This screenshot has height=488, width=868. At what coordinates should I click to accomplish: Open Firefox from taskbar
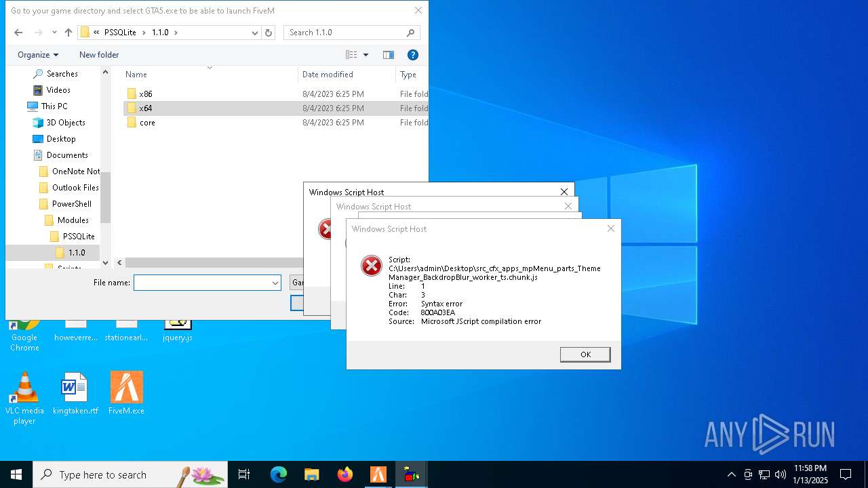click(x=345, y=474)
